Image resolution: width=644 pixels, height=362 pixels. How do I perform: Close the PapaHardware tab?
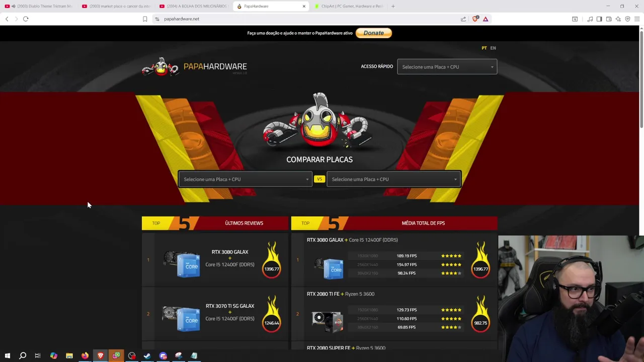(304, 6)
